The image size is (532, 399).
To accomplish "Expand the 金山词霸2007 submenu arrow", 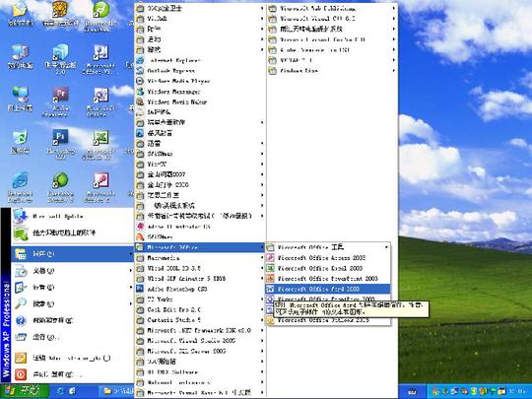I will click(262, 174).
